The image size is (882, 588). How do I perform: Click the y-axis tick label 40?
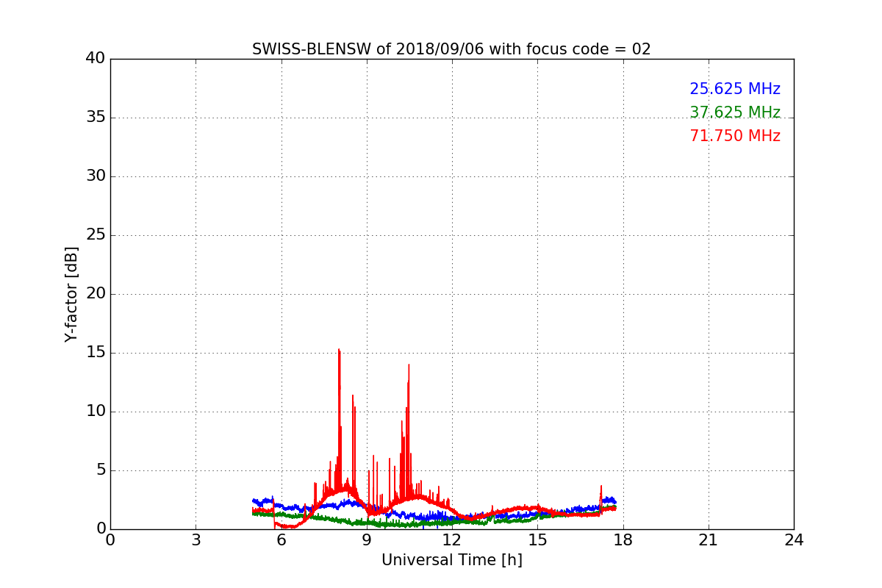(x=96, y=59)
